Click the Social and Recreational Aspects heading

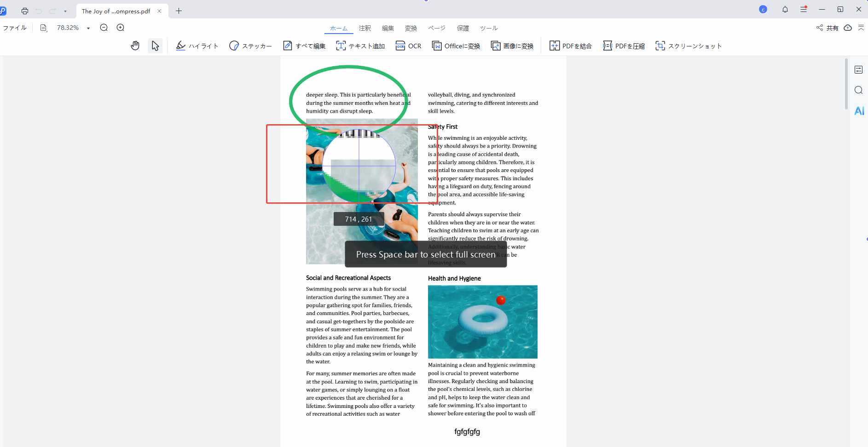[x=348, y=278]
